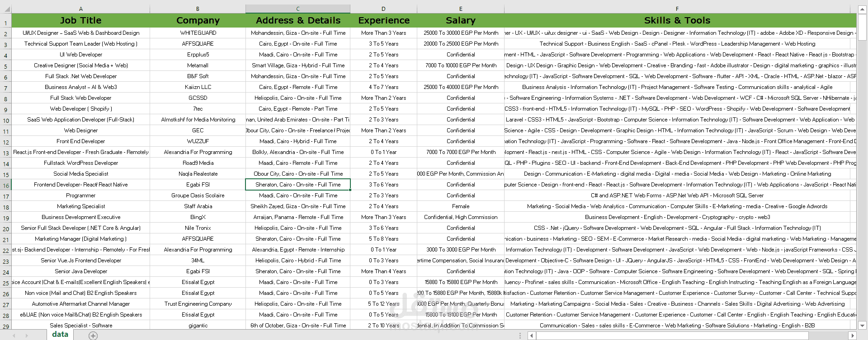Select the Staff Arabia company cell
This screenshot has width=868, height=340.
[x=198, y=206]
